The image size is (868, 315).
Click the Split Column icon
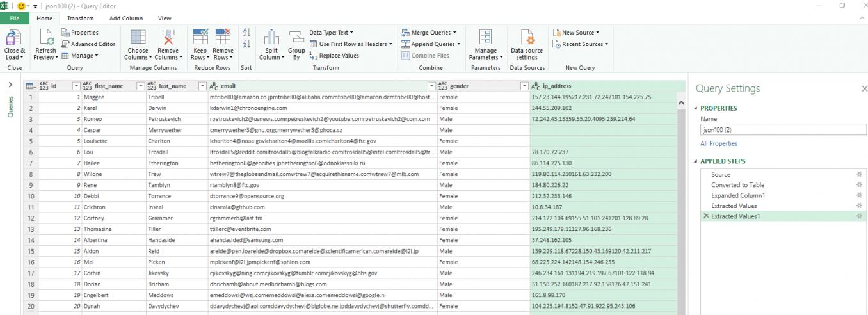[x=271, y=38]
